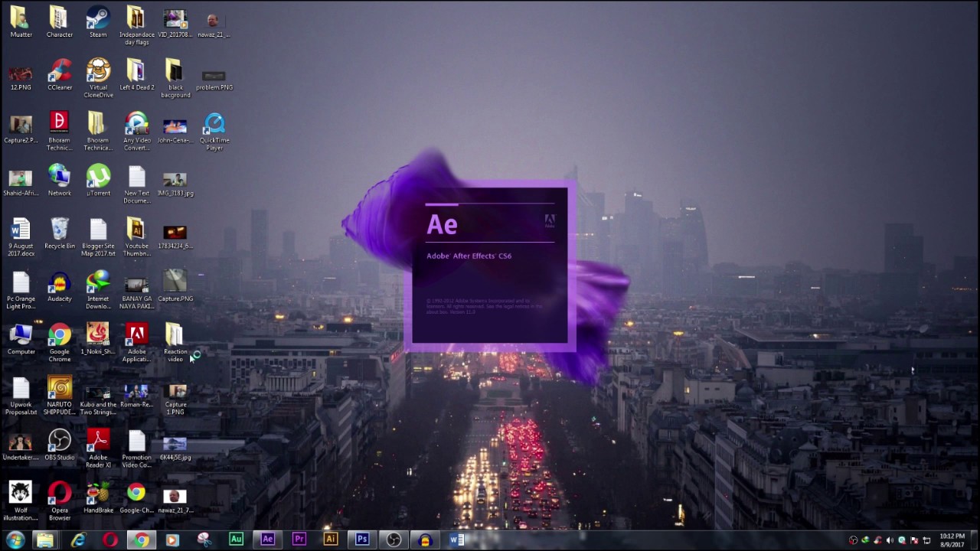
Task: Switch to Chrome in the taskbar
Action: (x=141, y=540)
